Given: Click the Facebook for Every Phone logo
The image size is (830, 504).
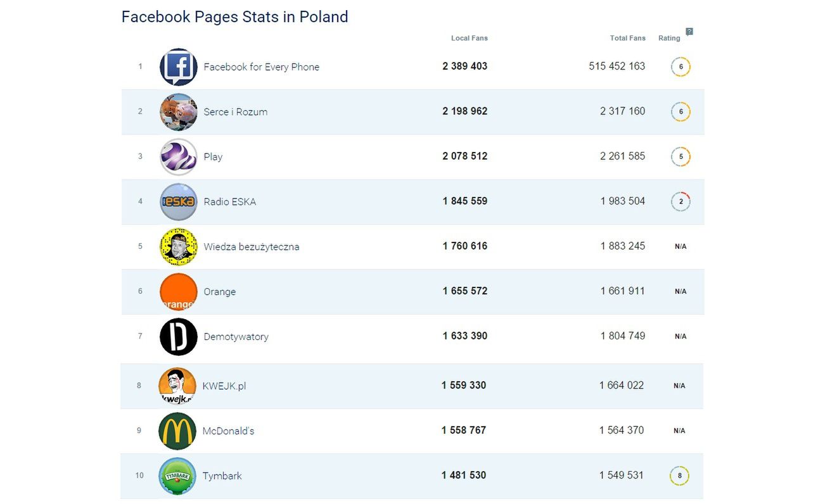Looking at the screenshot, I should click(x=178, y=67).
